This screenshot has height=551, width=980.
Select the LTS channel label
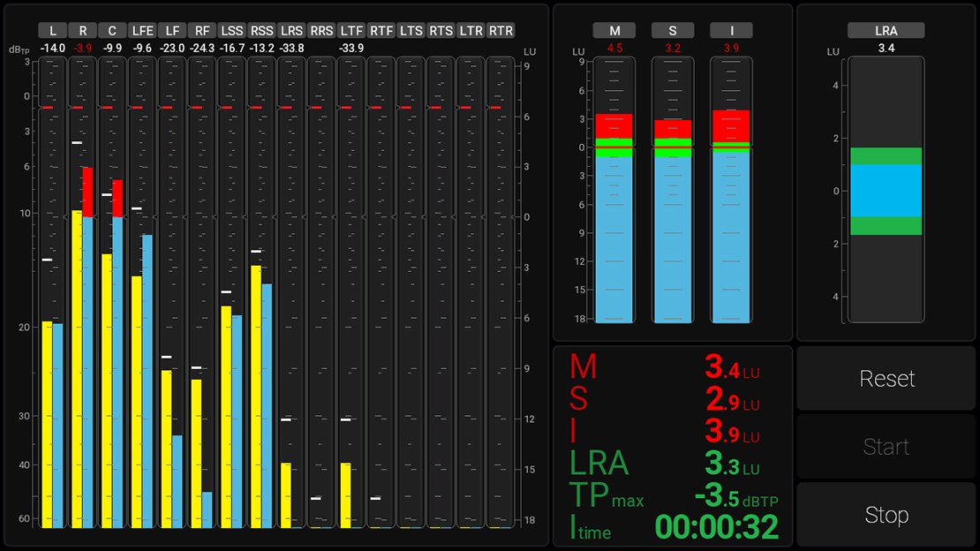[x=411, y=29]
